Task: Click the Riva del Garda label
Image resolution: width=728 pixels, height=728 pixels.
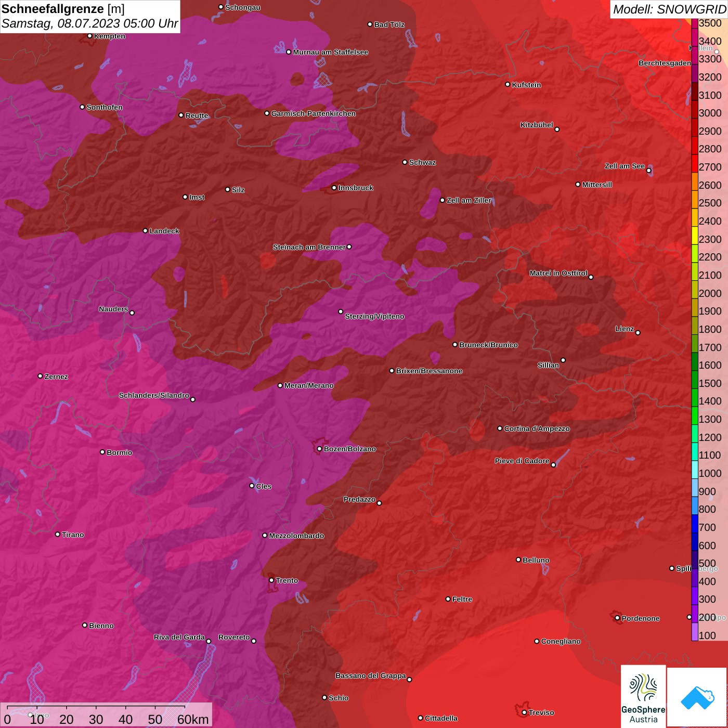Action: [x=179, y=637]
